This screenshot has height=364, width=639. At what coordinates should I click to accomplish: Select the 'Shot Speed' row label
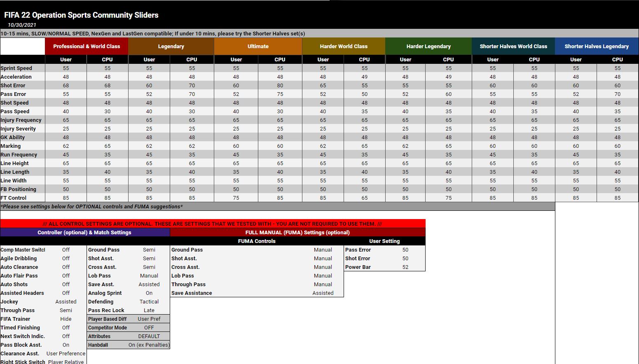point(14,103)
